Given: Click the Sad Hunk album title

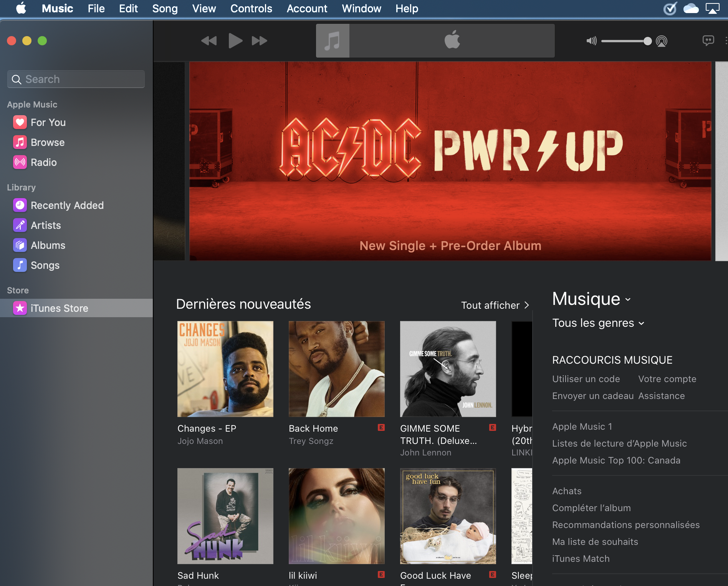Looking at the screenshot, I should tap(198, 576).
